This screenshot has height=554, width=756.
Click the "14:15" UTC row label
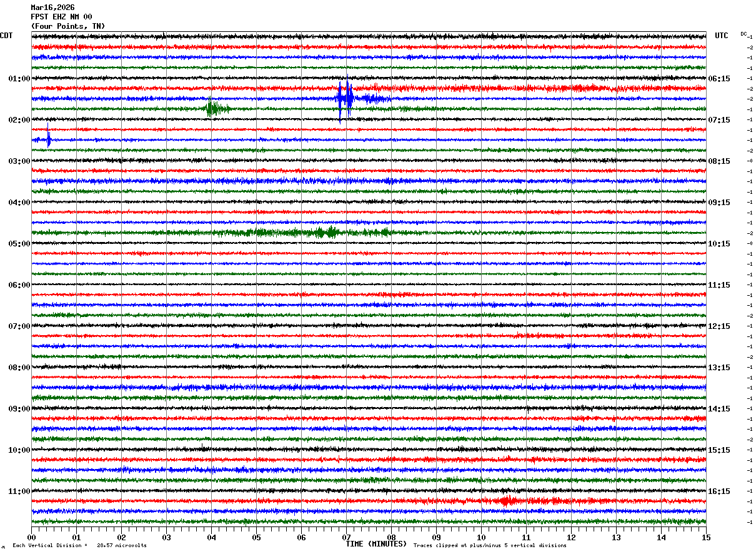(x=719, y=409)
